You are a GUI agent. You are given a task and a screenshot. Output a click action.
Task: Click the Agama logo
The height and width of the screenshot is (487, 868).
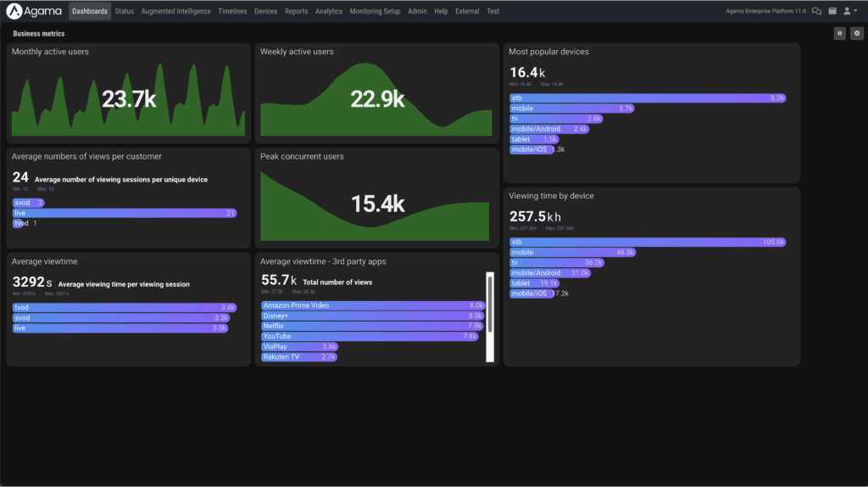pos(34,11)
